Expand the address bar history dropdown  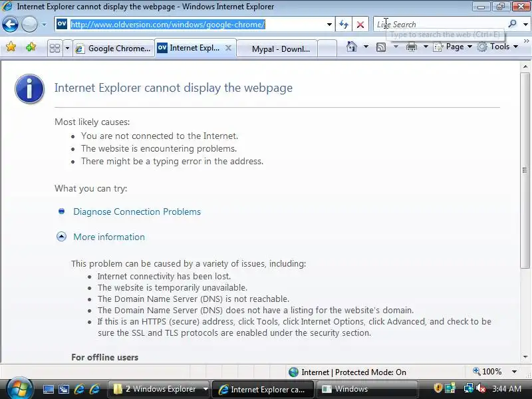pyautogui.click(x=329, y=25)
